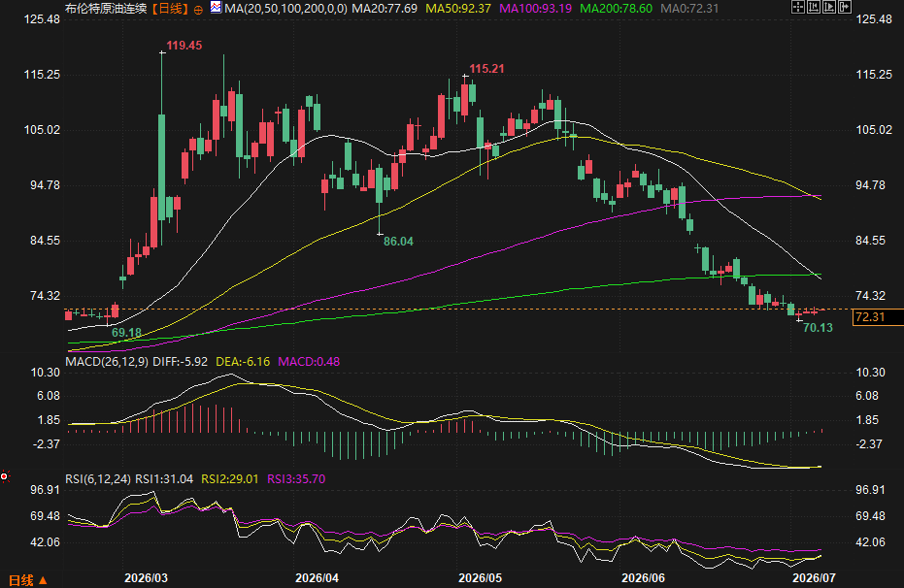Click the red indicator dot left of RSI
This screenshot has width=904, height=588.
(4, 476)
